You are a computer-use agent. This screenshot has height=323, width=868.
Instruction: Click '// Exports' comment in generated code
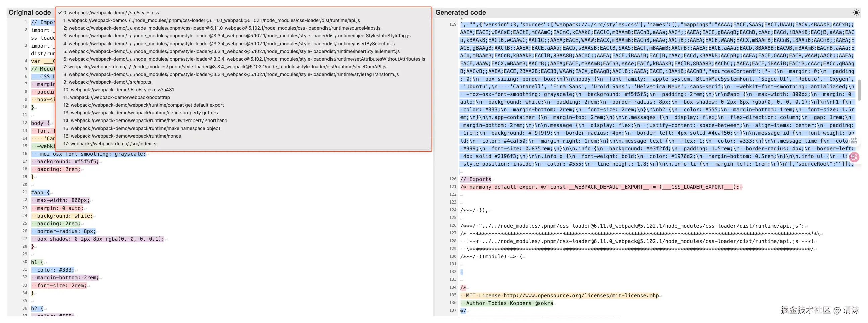click(x=476, y=179)
